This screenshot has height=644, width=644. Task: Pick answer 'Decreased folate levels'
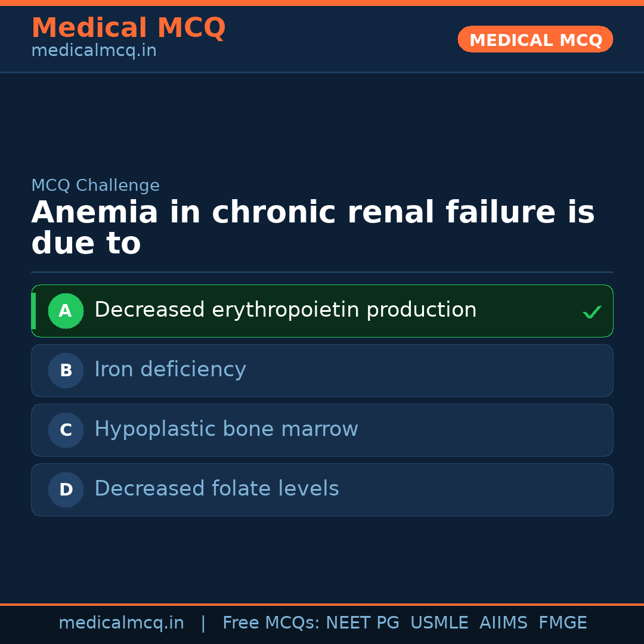[x=216, y=489]
